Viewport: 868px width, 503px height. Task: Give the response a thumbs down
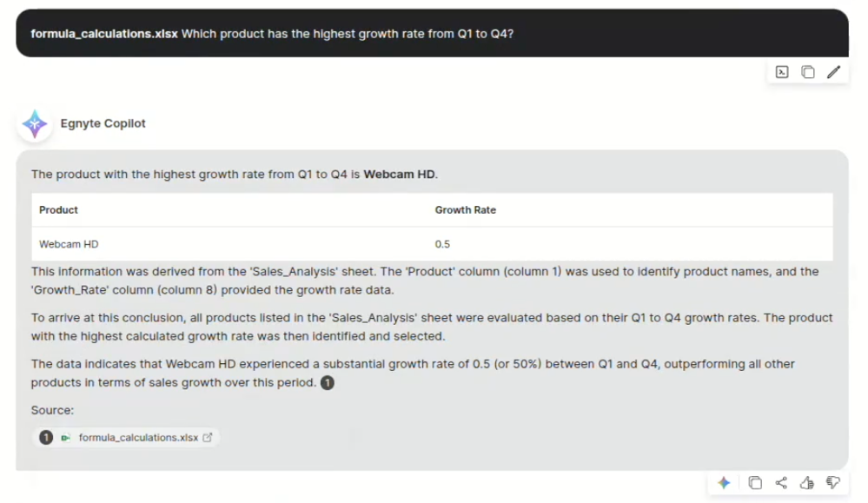click(x=833, y=483)
